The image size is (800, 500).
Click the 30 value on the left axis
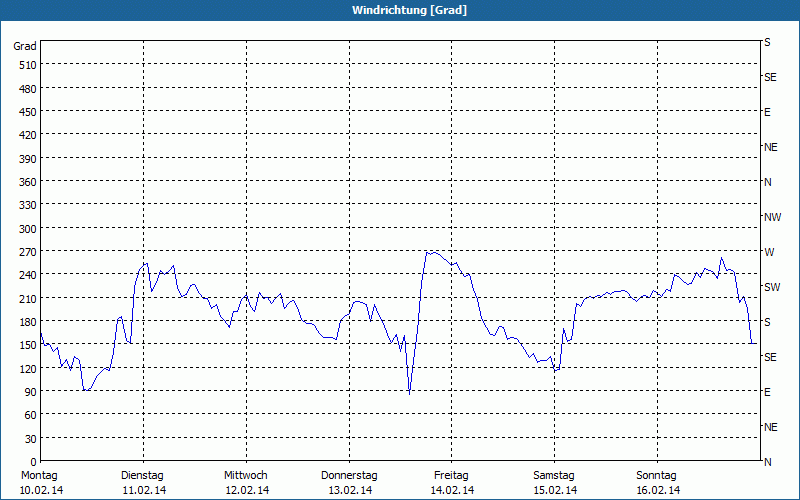coord(31,439)
